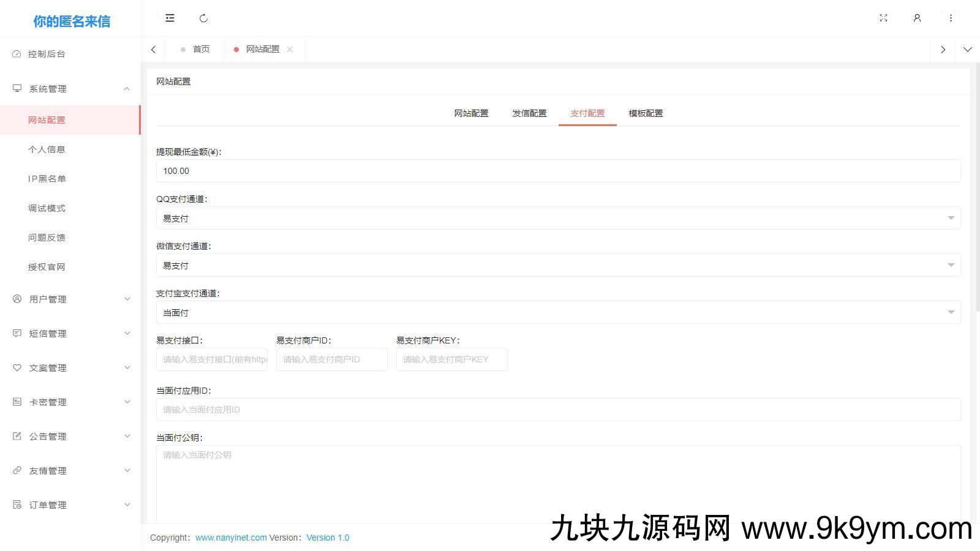This screenshot has width=980, height=551.
Task: Open the QQ支付通道 dropdown
Action: tap(557, 218)
